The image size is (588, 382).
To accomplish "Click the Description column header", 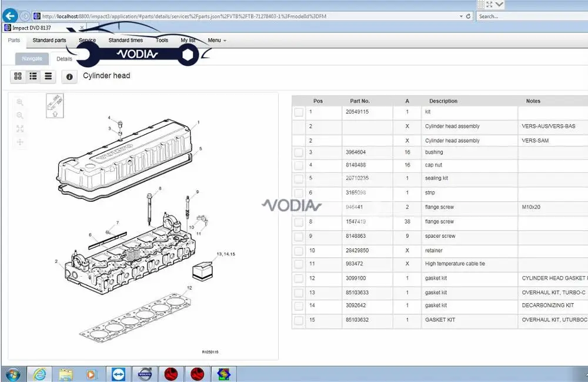I will [x=443, y=101].
